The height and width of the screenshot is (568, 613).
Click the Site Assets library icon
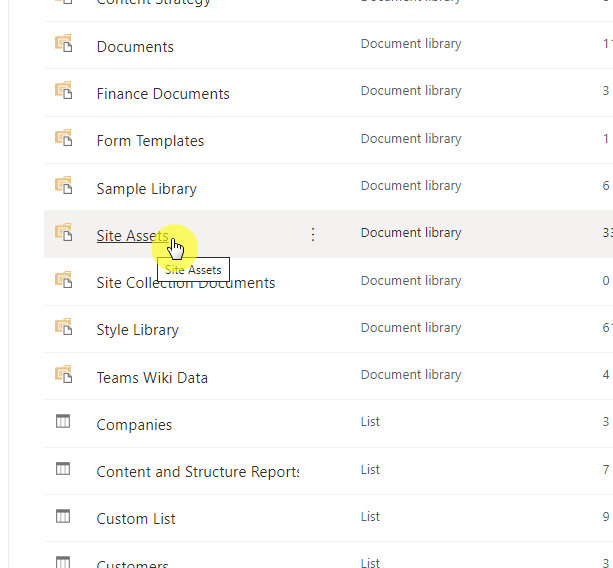63,232
